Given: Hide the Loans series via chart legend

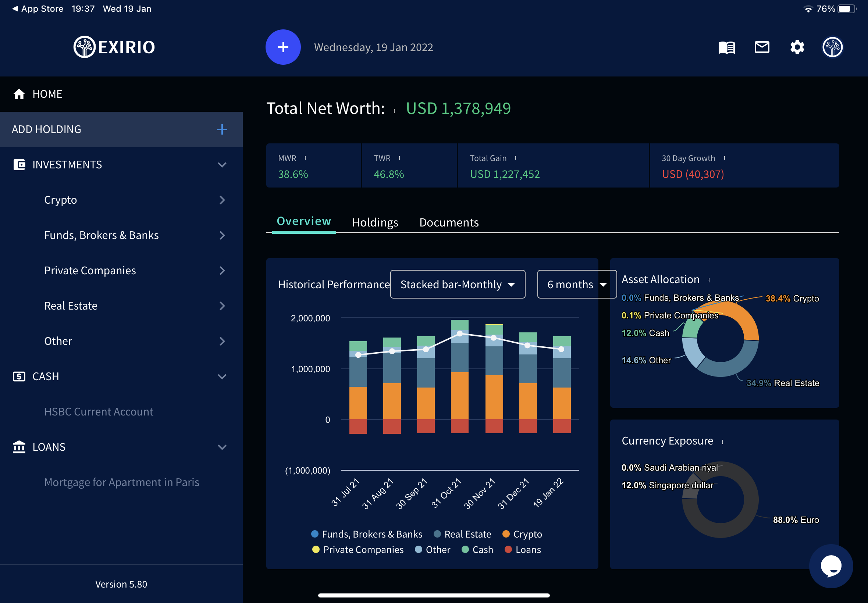Looking at the screenshot, I should (528, 550).
